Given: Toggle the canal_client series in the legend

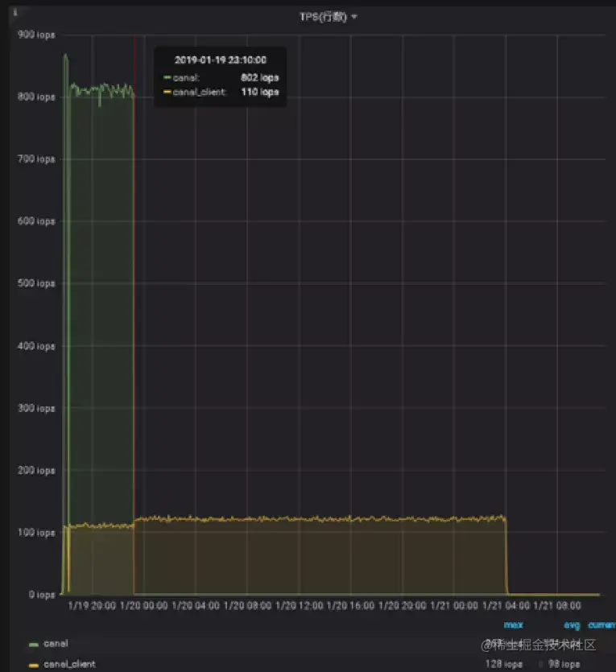Looking at the screenshot, I should tap(69, 664).
